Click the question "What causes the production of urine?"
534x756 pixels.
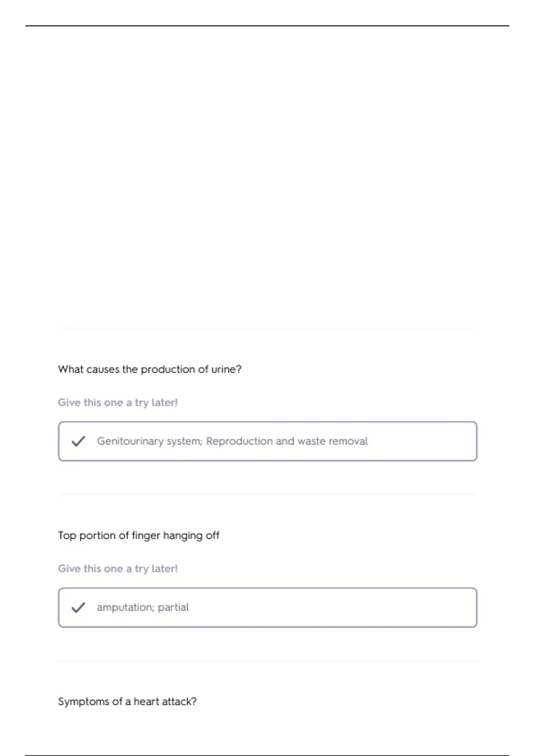(150, 369)
